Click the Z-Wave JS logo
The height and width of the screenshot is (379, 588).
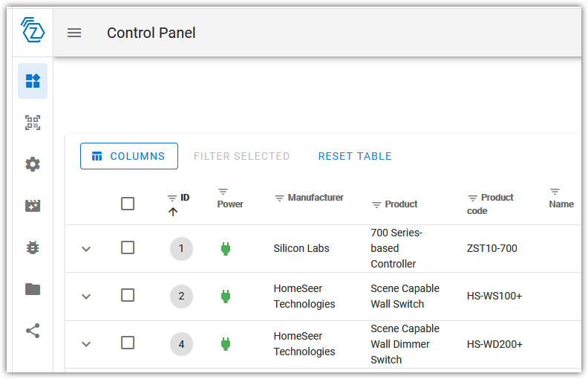coord(33,30)
